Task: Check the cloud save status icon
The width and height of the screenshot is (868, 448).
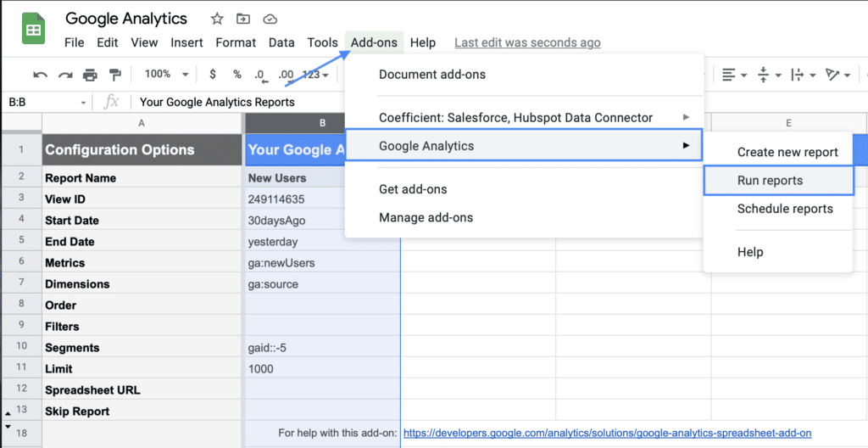Action: 270,19
